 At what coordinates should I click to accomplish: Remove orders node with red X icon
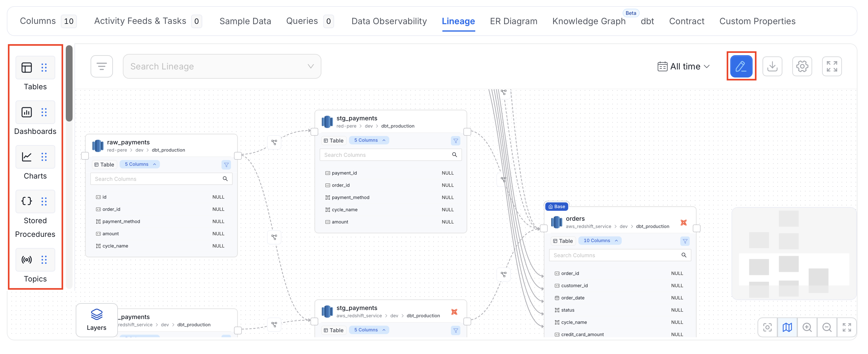(x=683, y=223)
